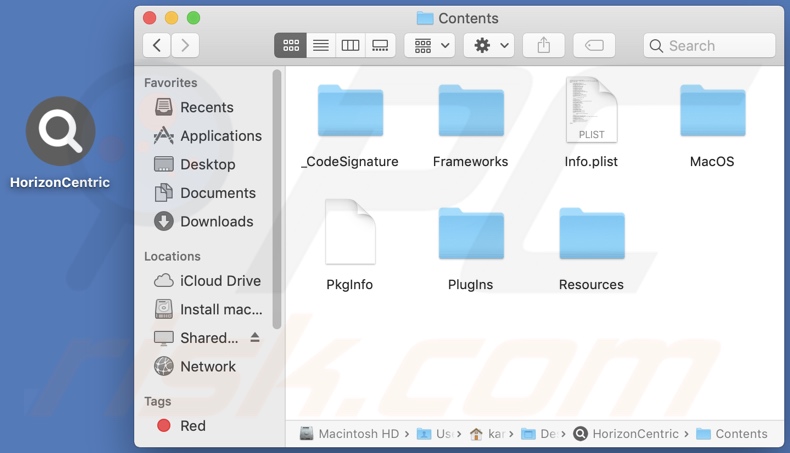The height and width of the screenshot is (453, 790).
Task: Select the _CodeSignature folder
Action: click(x=350, y=126)
